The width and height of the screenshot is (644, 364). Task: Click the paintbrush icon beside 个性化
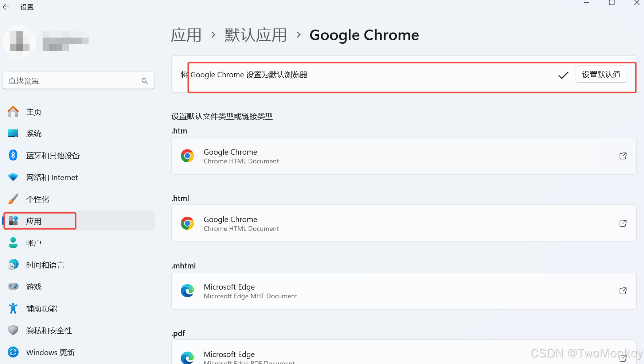pyautogui.click(x=13, y=199)
